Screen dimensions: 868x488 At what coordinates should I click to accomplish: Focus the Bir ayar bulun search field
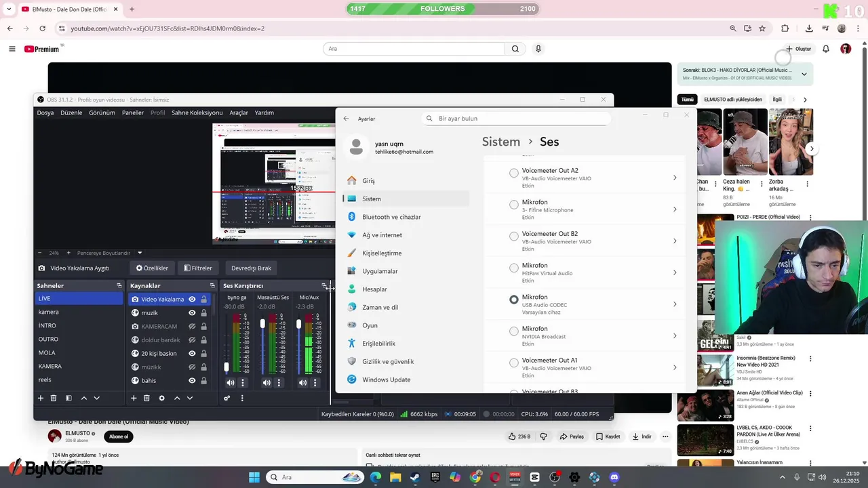517,119
